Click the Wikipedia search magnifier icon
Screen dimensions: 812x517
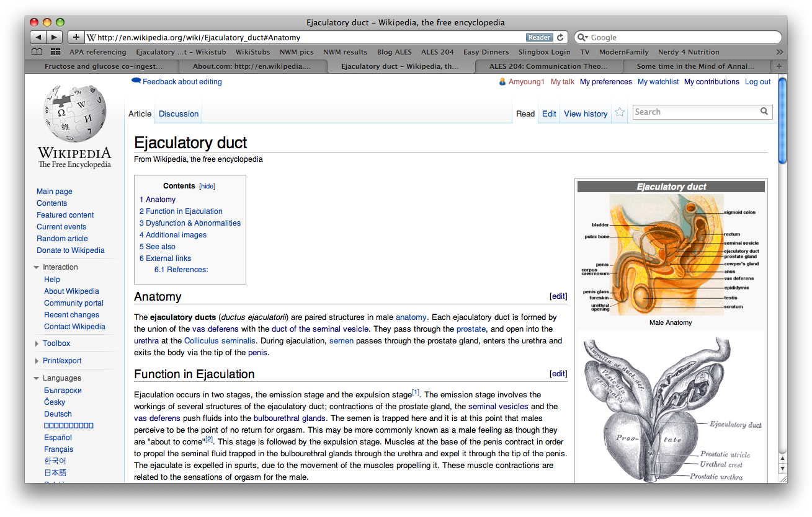[x=764, y=112]
